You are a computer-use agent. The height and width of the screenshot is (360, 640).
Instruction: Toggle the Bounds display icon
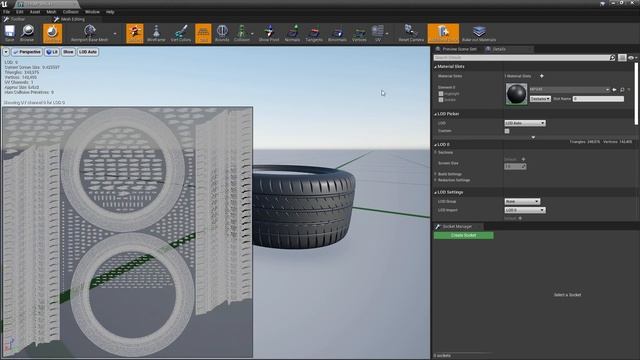[222, 33]
